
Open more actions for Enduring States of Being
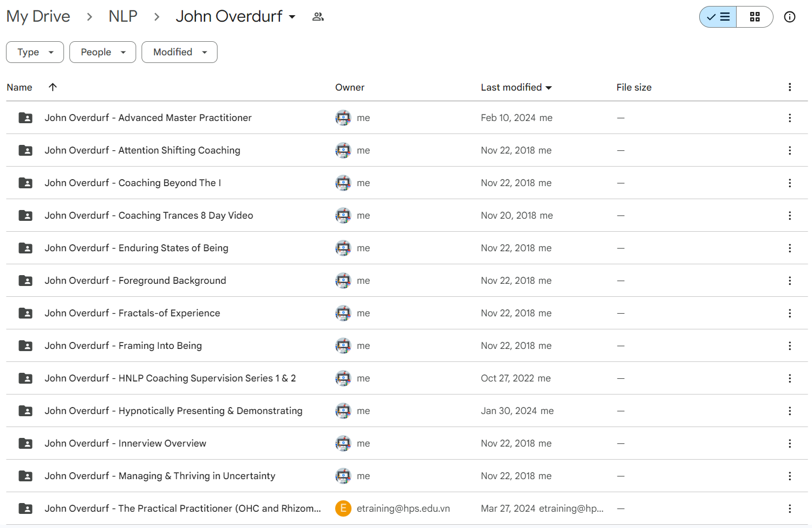(790, 248)
